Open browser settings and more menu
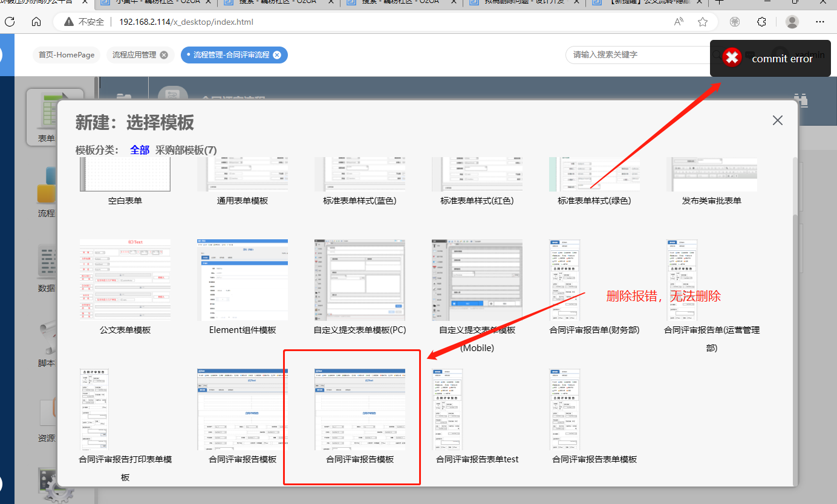Viewport: 837px width, 504px height. pos(820,22)
